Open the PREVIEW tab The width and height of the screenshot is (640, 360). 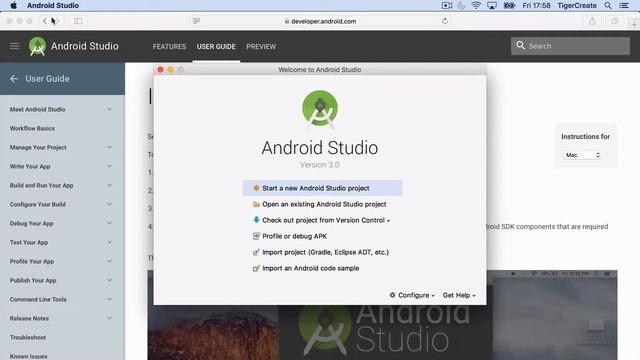coord(261,47)
